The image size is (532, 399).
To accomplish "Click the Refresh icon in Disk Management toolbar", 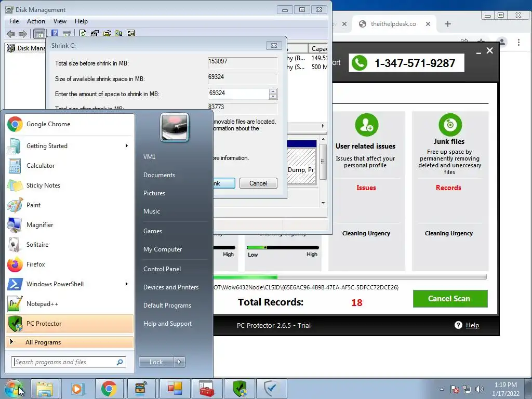I will tap(83, 33).
